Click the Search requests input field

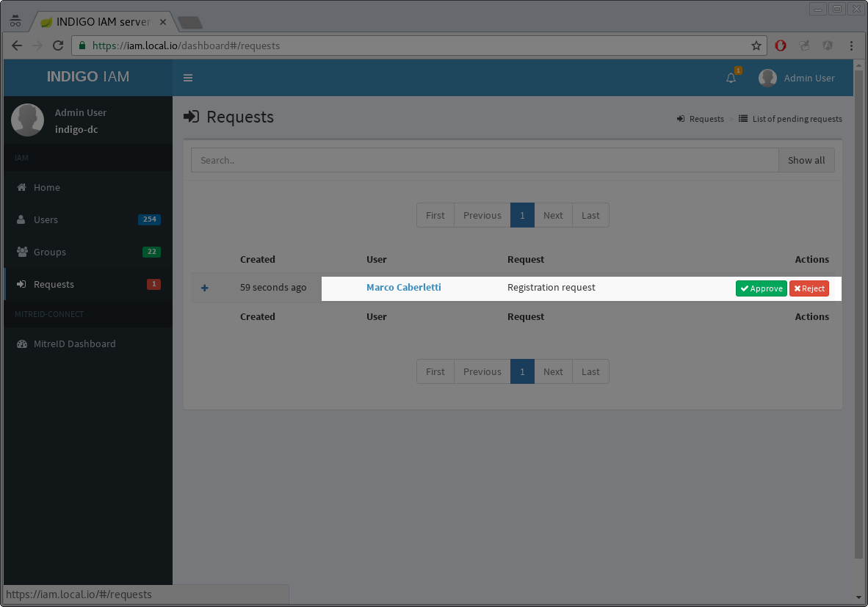485,160
